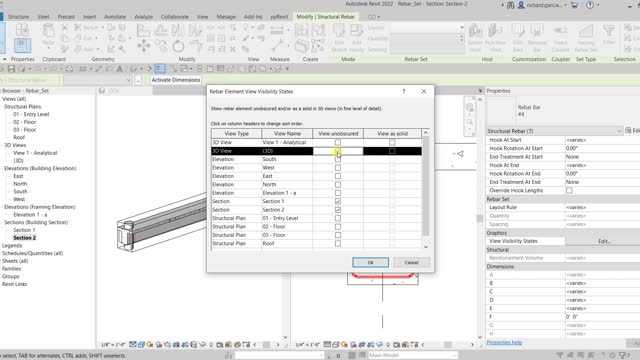Check View unobscured for Elevation North
Viewport: 640px width, 360px height.
pos(338,184)
